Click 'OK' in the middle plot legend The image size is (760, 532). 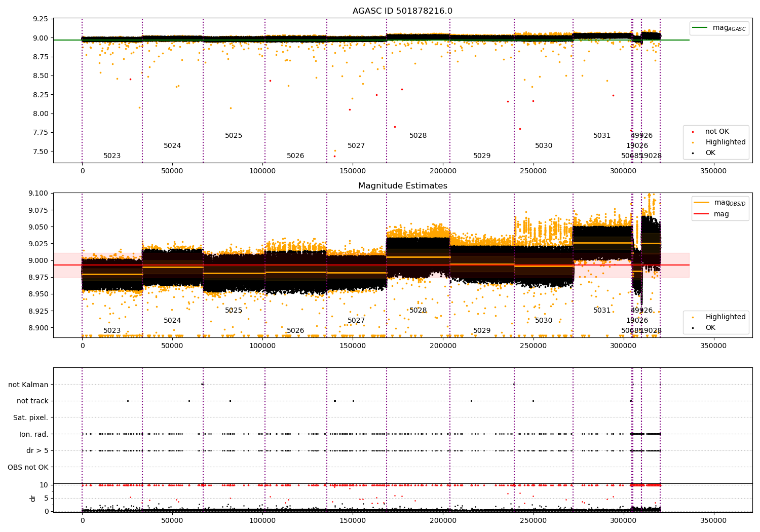(x=704, y=328)
